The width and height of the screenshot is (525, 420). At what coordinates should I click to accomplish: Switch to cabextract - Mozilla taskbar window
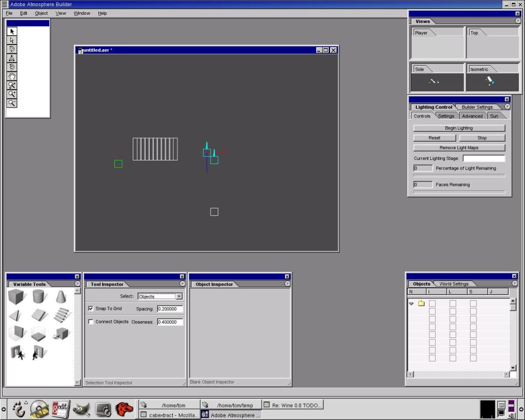pos(169,415)
